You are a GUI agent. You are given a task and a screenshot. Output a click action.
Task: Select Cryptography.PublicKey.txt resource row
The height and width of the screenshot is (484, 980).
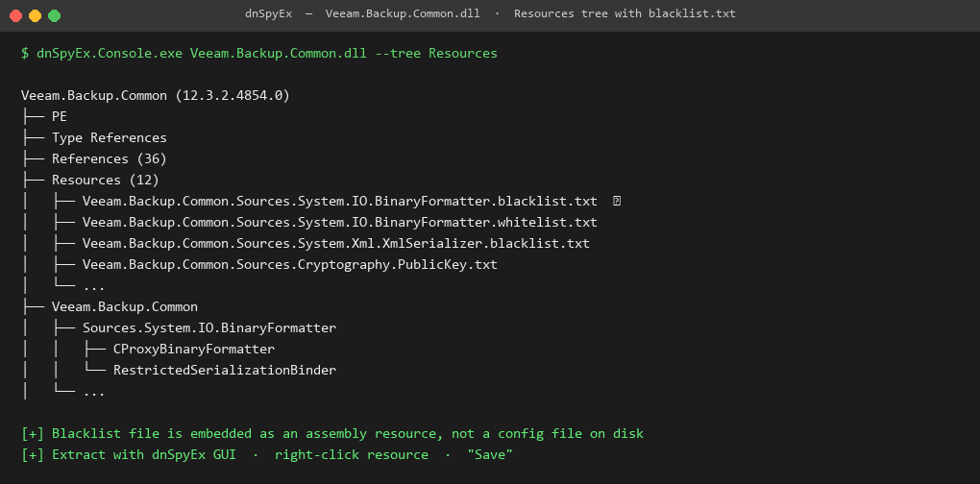click(290, 265)
